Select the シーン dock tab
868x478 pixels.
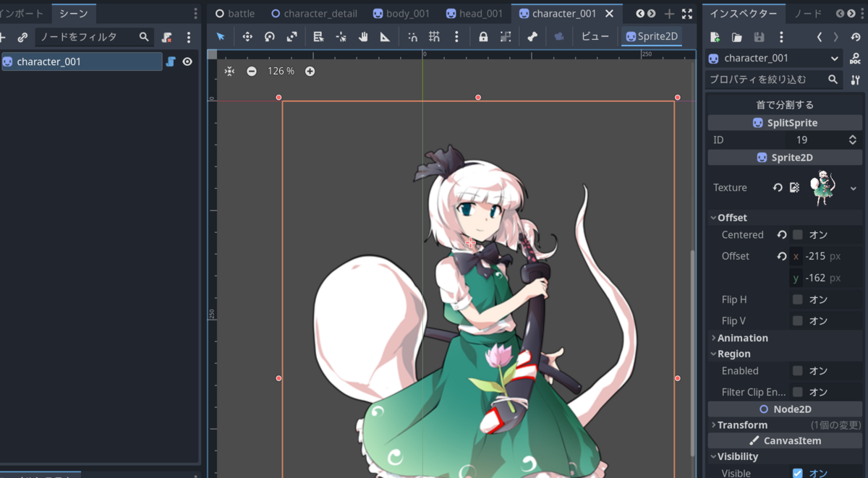click(74, 14)
